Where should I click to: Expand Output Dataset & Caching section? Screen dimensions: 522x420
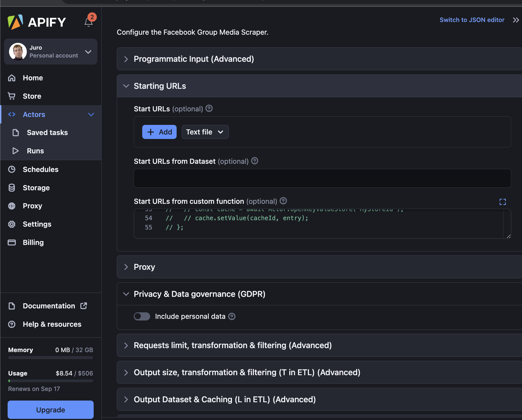(319, 399)
